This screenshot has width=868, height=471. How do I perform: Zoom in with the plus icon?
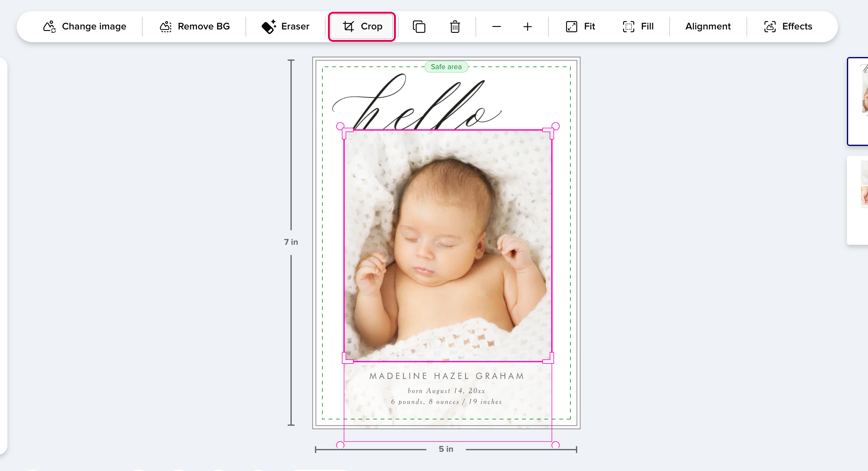(x=528, y=26)
